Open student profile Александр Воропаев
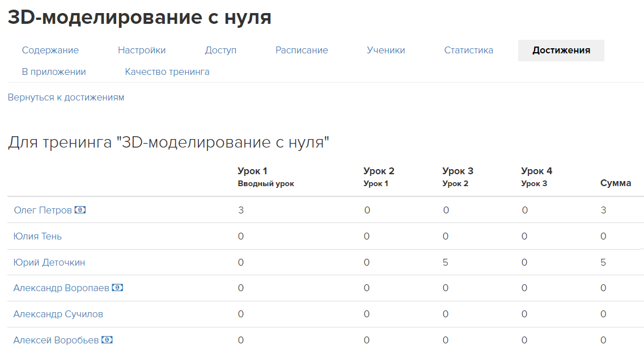This screenshot has width=644, height=353. point(61,288)
